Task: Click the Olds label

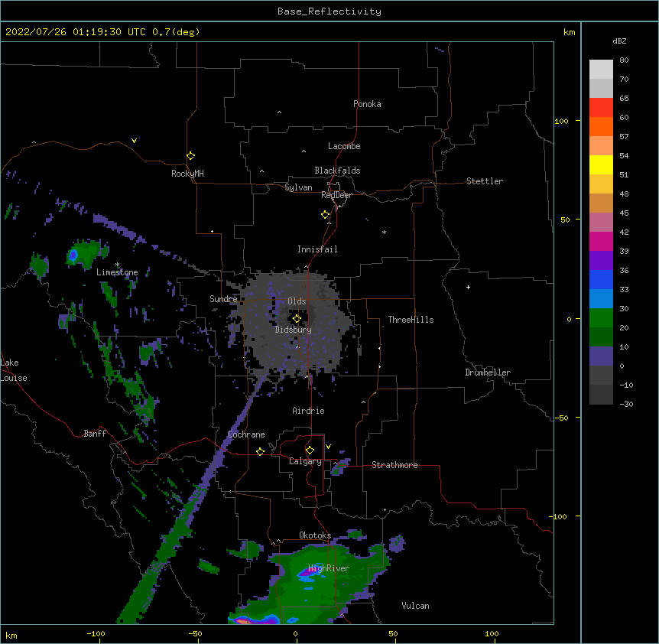Action: [x=297, y=301]
